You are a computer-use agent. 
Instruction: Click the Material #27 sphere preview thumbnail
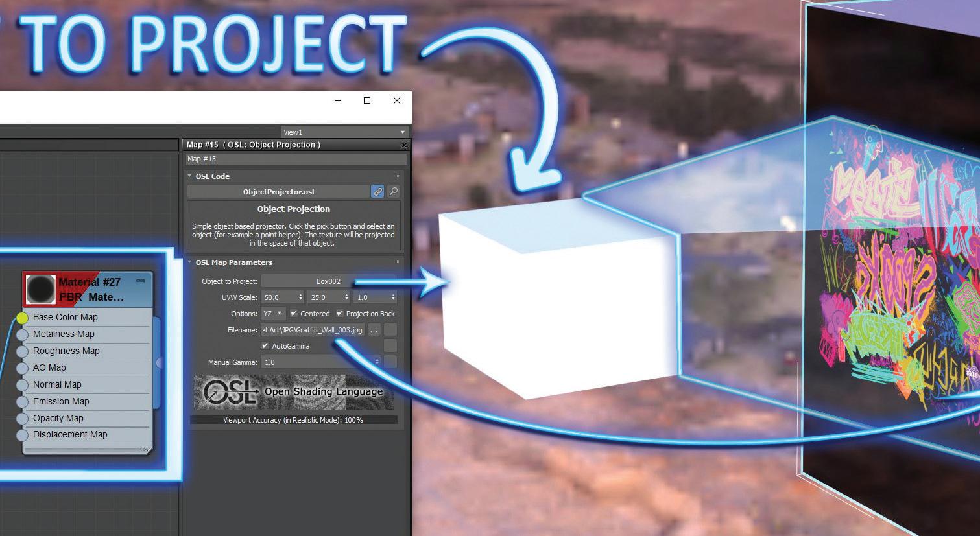click(x=41, y=289)
